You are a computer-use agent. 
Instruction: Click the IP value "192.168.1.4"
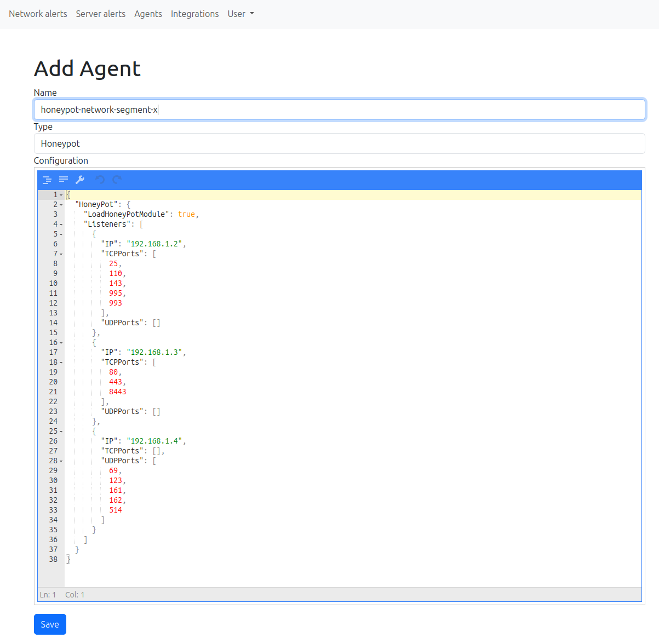point(154,441)
